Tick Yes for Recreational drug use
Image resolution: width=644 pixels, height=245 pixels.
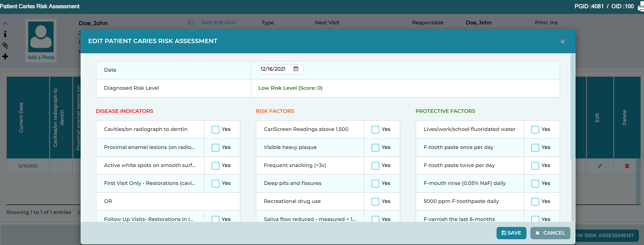click(x=375, y=201)
